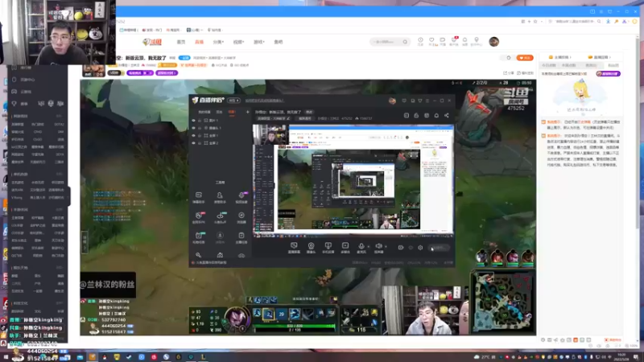This screenshot has width=644, height=362.
Task: Go to 鱼吧 in the Douyu nav
Action: tap(279, 42)
